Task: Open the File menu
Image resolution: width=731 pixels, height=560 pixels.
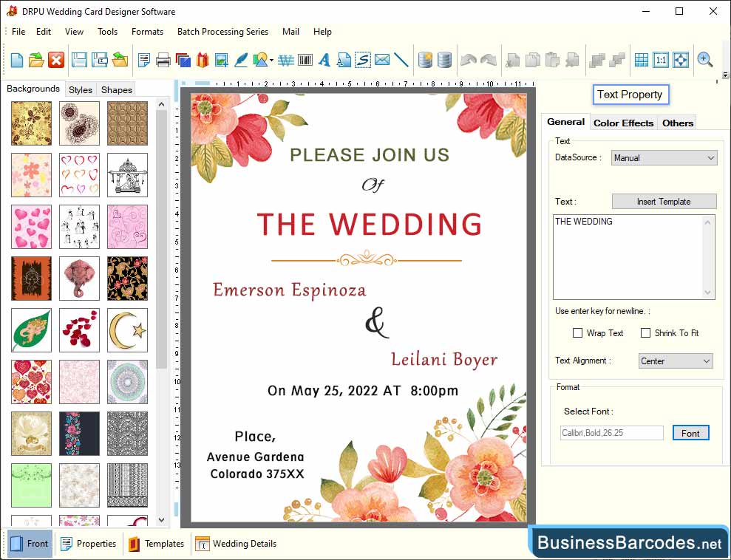Action: (18, 32)
